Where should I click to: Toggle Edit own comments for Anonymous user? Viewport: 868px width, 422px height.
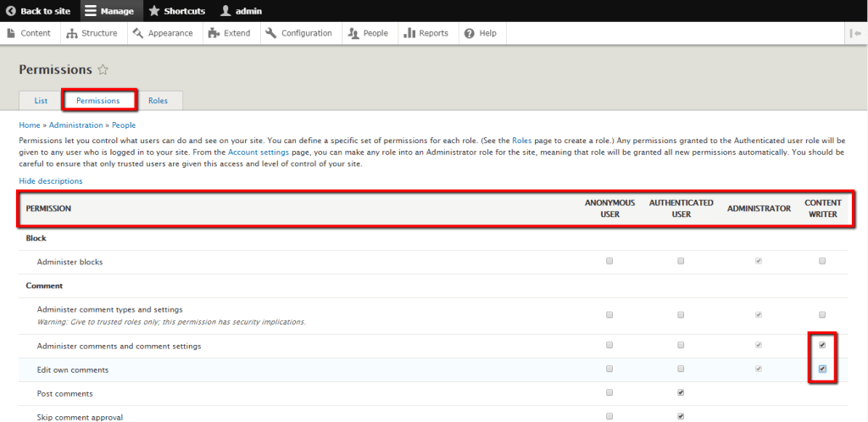[x=609, y=369]
